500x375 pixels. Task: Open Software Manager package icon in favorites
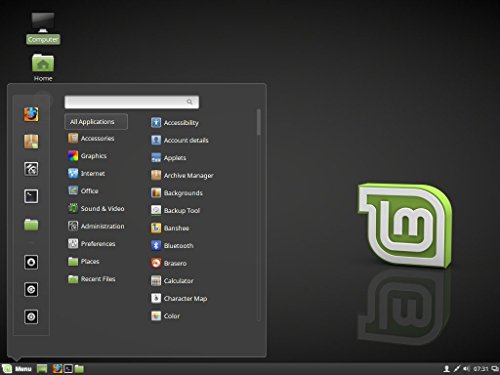(31, 141)
